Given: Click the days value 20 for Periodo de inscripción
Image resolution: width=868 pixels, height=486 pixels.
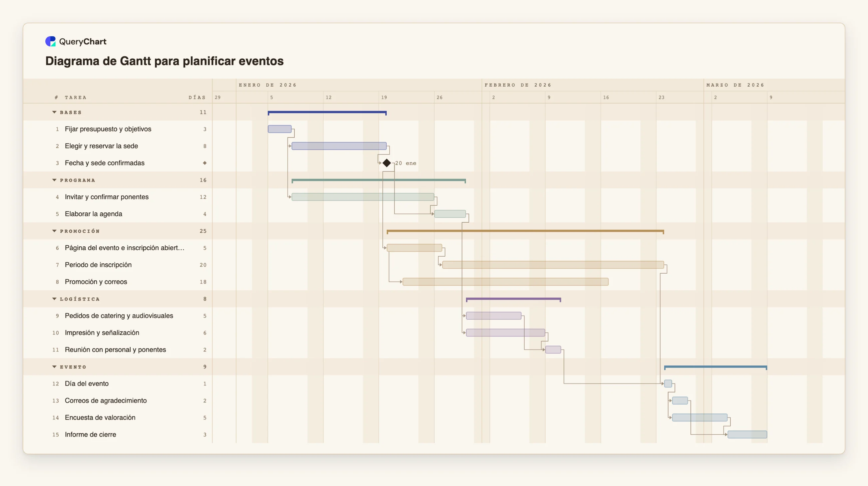Looking at the screenshot, I should [x=203, y=265].
